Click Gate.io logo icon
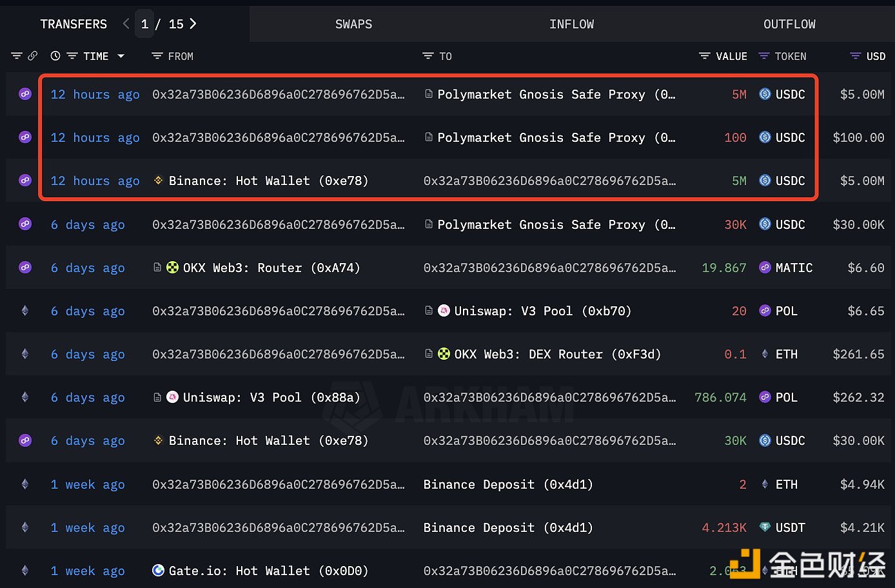 point(158,571)
